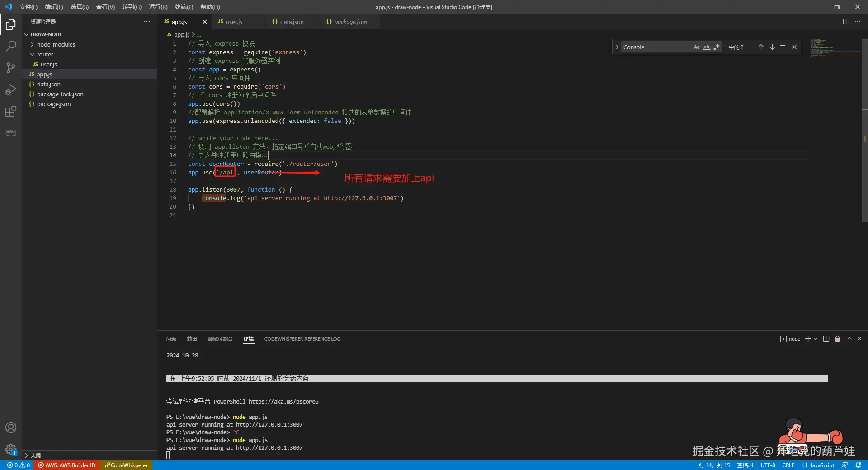Image resolution: width=868 pixels, height=470 pixels.
Task: Open CodeWhisperer Reference Log panel tab
Action: coord(302,339)
